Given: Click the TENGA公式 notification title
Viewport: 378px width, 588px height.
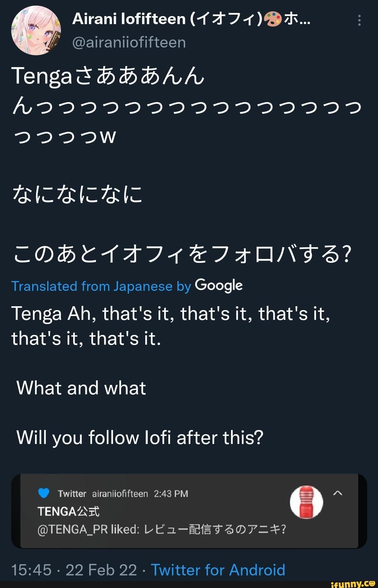Looking at the screenshot, I should coord(69,511).
